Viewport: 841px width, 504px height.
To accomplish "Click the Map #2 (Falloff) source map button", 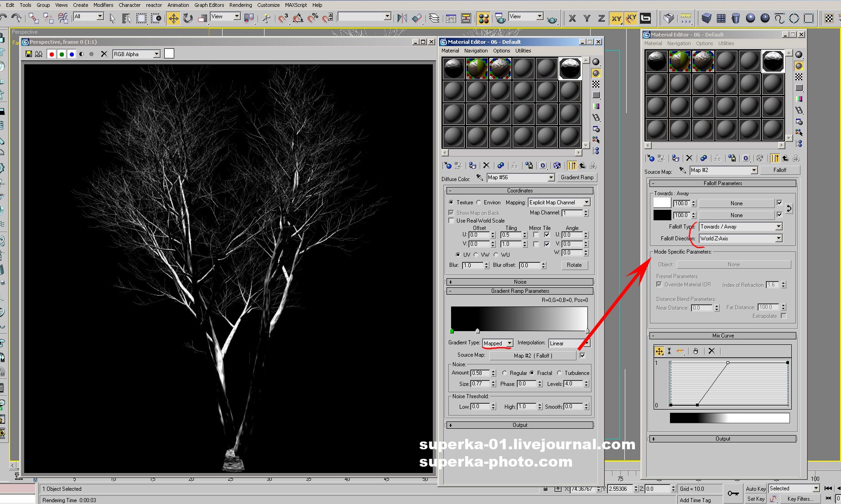I will click(533, 356).
